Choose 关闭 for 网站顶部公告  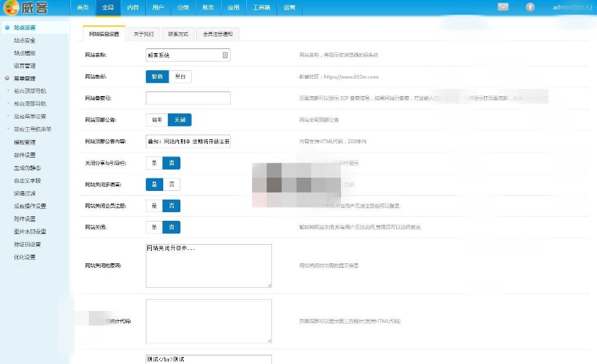(x=180, y=119)
